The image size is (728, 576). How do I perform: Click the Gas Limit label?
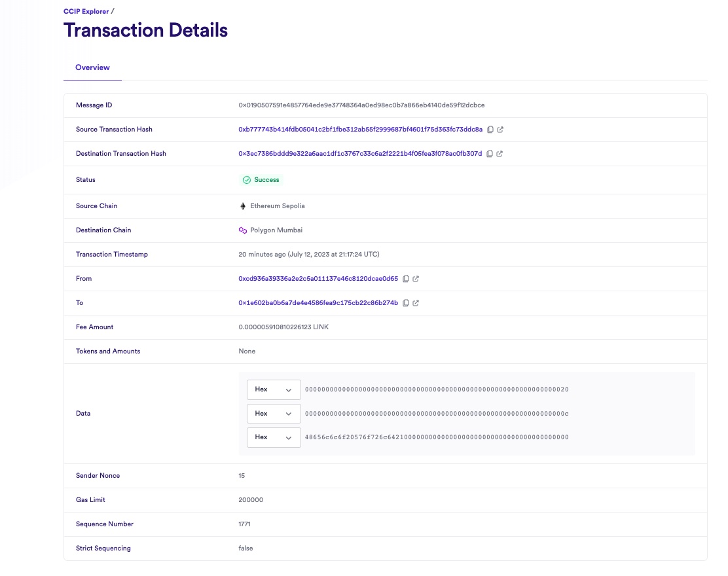(90, 500)
